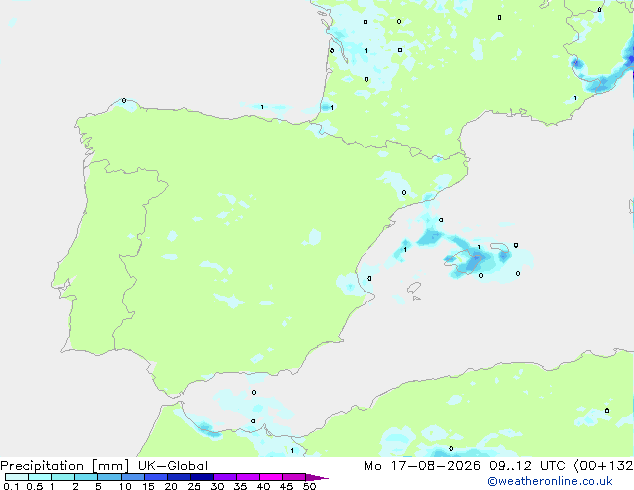Image resolution: width=634 pixels, height=490 pixels.
Task: Select the 20 to 25 mm legend swatch
Action: click(179, 477)
